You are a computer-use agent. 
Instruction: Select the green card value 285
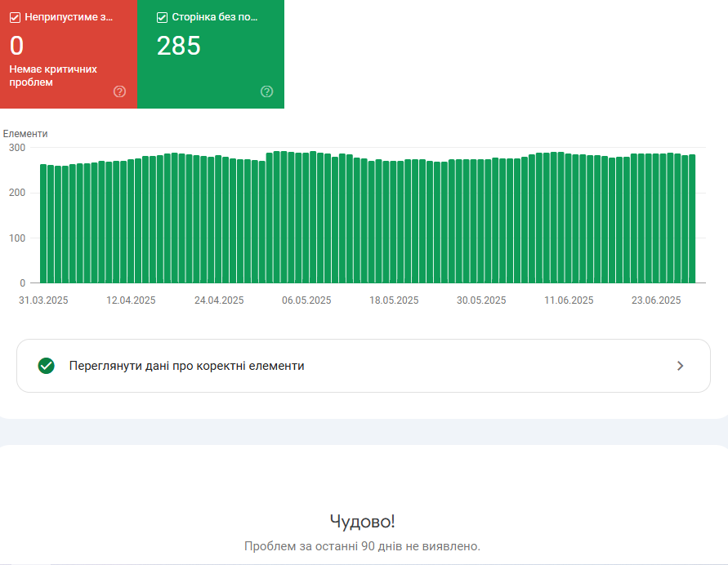(179, 46)
